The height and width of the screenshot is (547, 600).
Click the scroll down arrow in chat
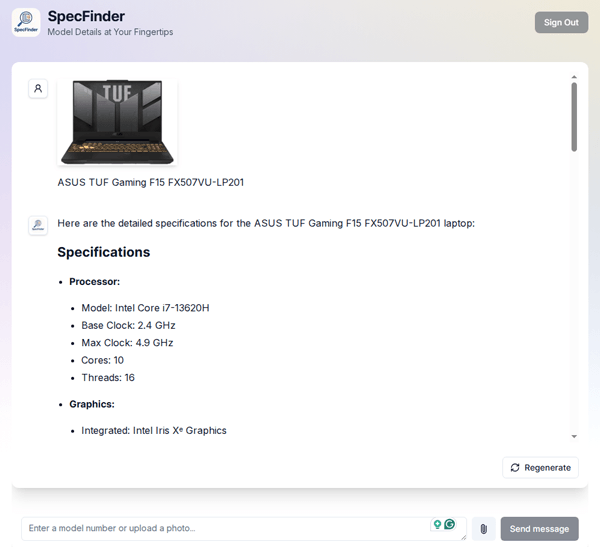click(x=574, y=436)
